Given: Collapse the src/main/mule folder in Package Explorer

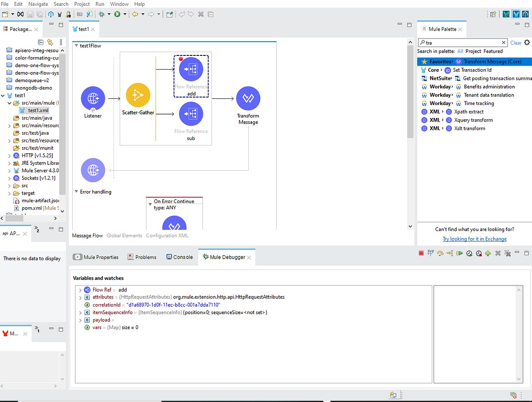Looking at the screenshot, I should pyautogui.click(x=9, y=102).
